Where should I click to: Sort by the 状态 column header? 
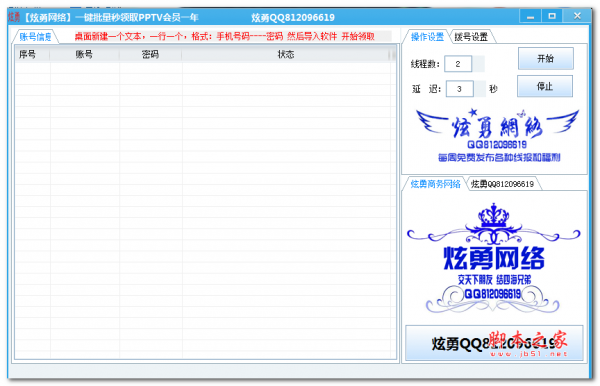click(285, 54)
